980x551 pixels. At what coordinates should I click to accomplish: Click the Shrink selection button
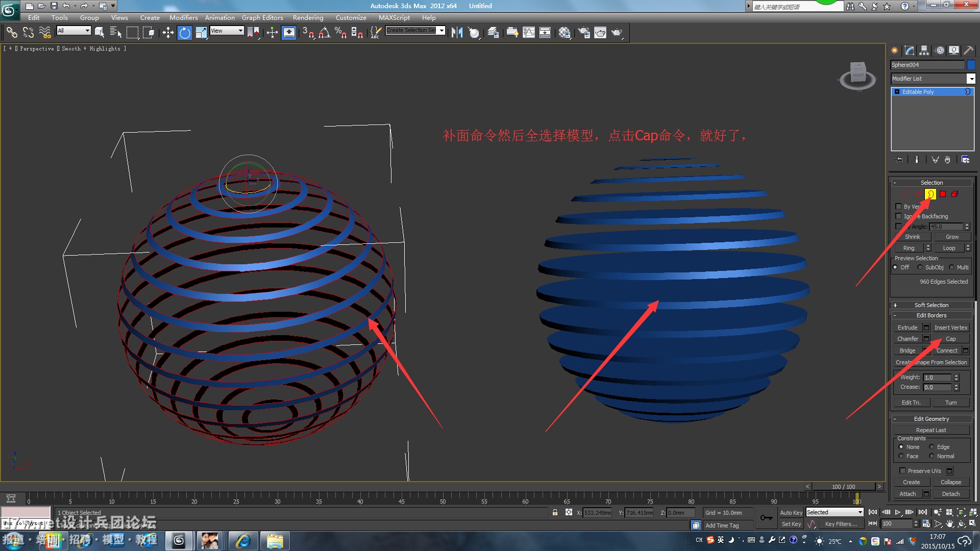click(x=913, y=237)
